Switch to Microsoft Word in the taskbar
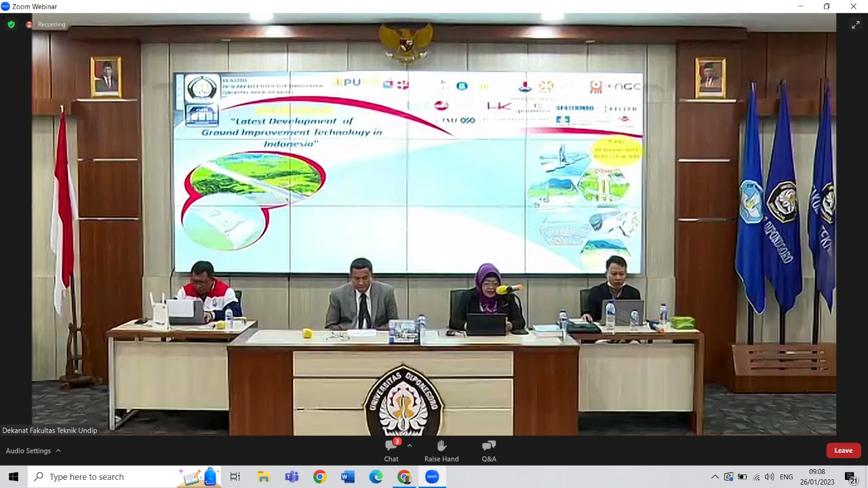868x488 pixels. [x=348, y=476]
